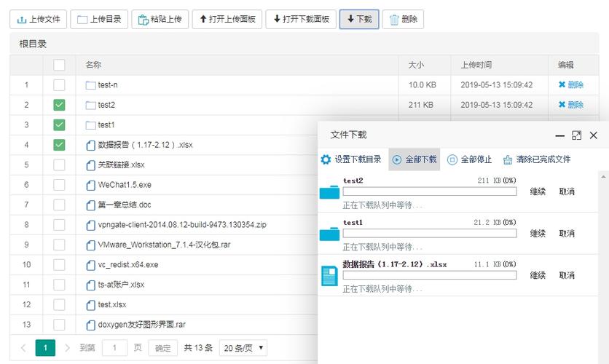
Task: Click the test2 folder icon in list
Action: [x=90, y=105]
